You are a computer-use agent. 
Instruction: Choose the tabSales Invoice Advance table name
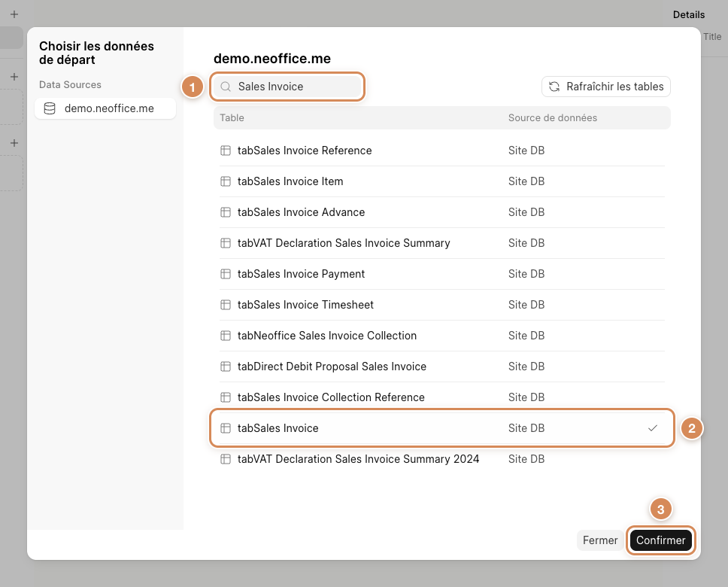[x=301, y=212]
